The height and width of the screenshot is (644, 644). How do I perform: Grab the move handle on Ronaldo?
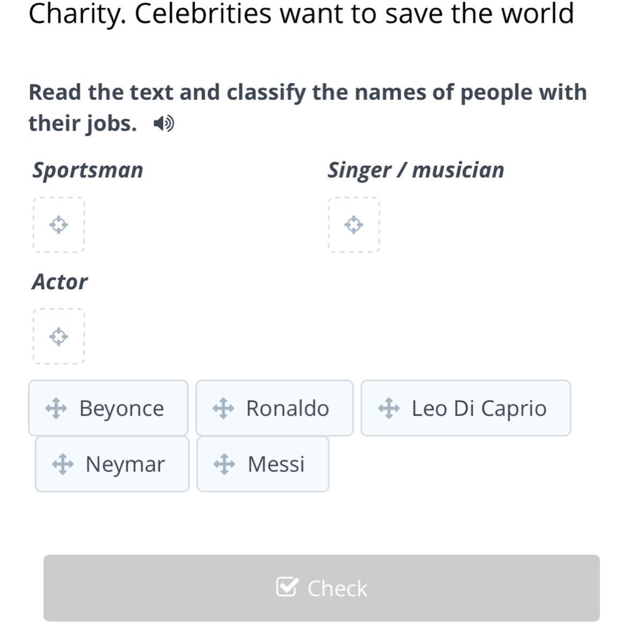pos(223,408)
